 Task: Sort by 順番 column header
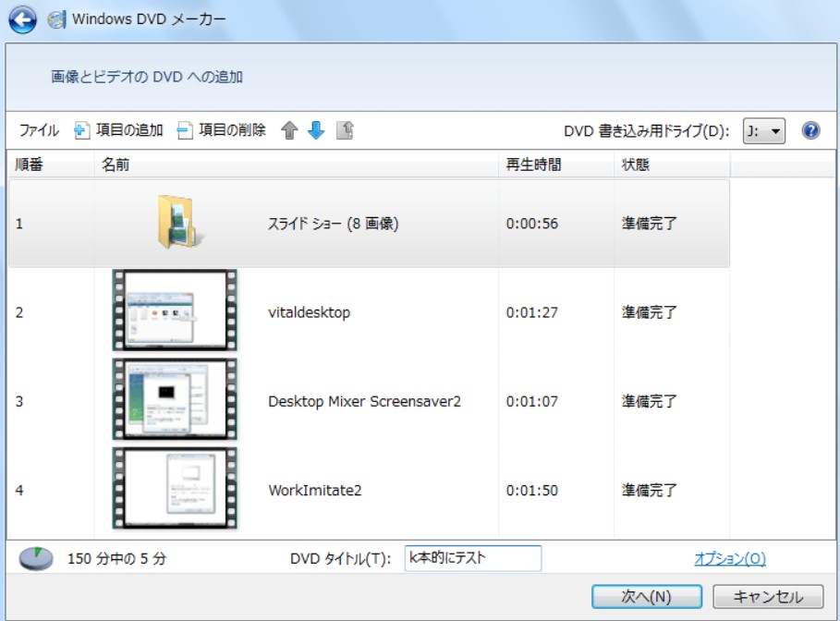tap(51, 164)
